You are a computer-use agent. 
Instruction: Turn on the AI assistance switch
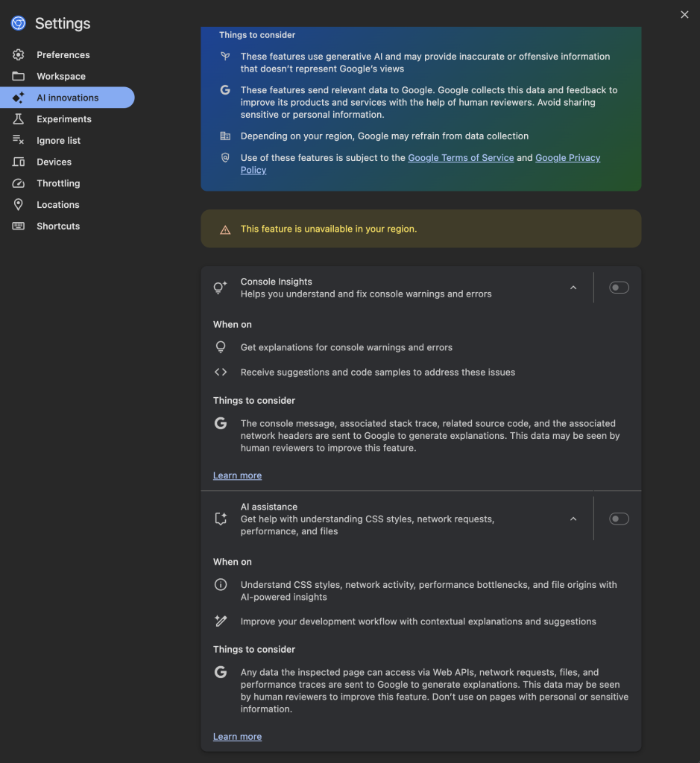(x=619, y=519)
